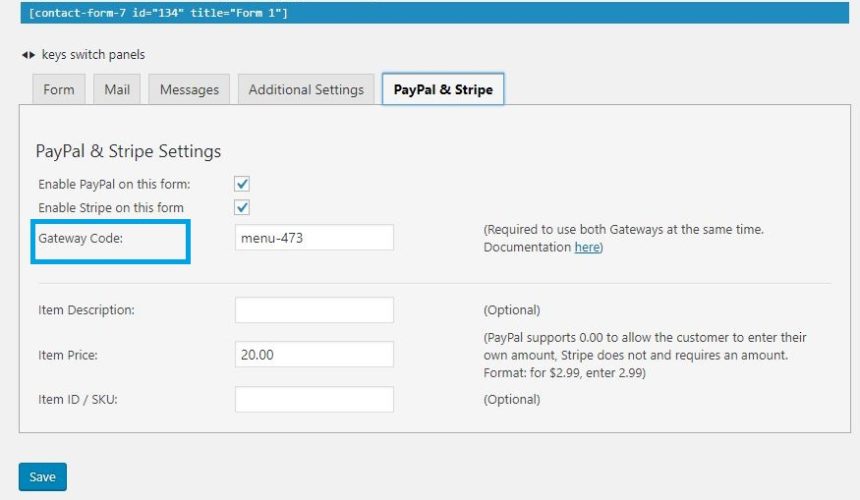Click the Item Description label

86,310
